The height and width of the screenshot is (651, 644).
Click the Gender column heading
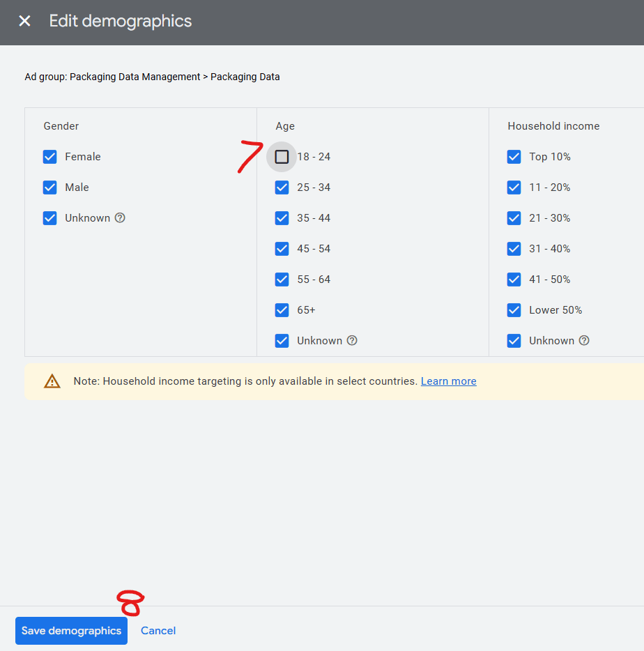tap(61, 125)
